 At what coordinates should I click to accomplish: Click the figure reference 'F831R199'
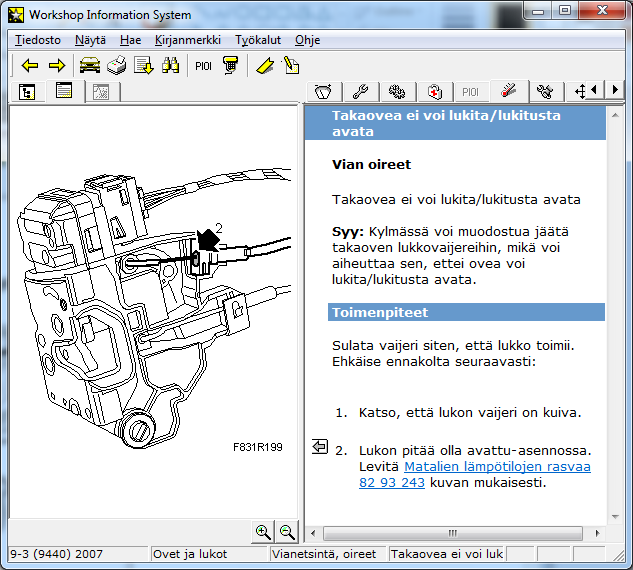[x=258, y=447]
